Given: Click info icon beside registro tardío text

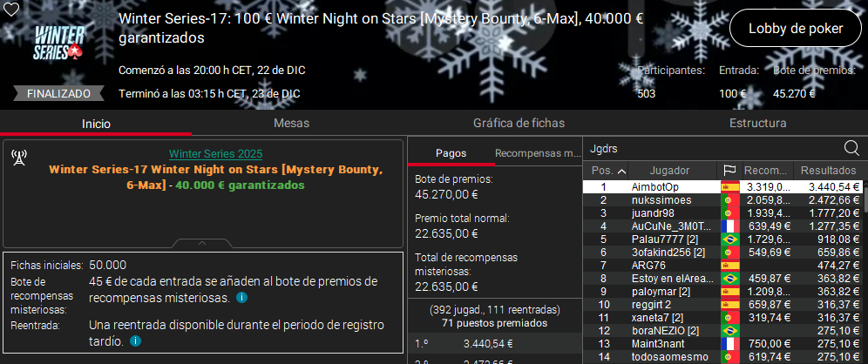Looking at the screenshot, I should 136,341.
